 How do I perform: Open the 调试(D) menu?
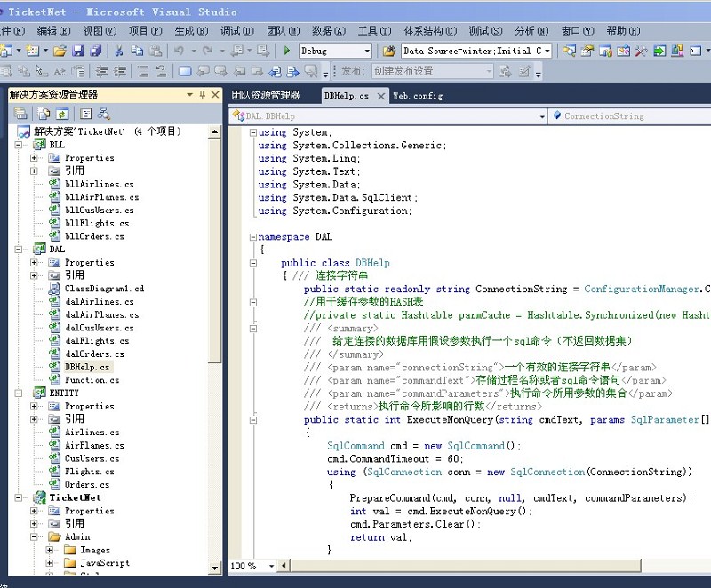pyautogui.click(x=237, y=31)
